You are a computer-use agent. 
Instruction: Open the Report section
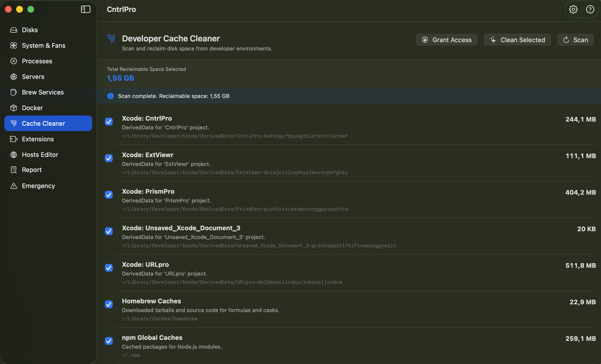pyautogui.click(x=48, y=170)
